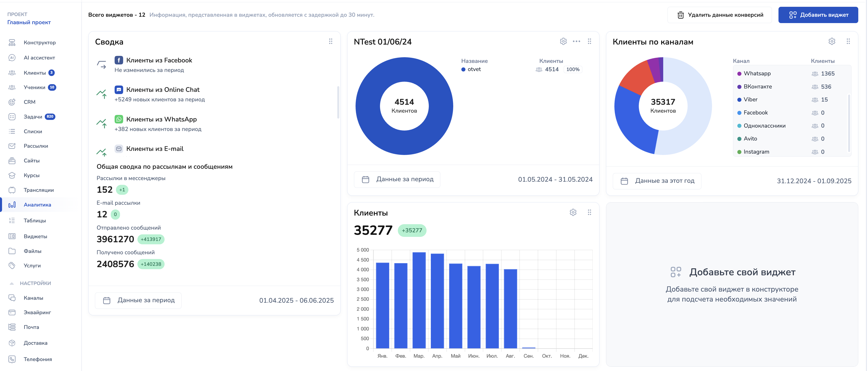Click drag handle on Клиенты по каналам widget
This screenshot has width=868, height=371.
point(848,41)
